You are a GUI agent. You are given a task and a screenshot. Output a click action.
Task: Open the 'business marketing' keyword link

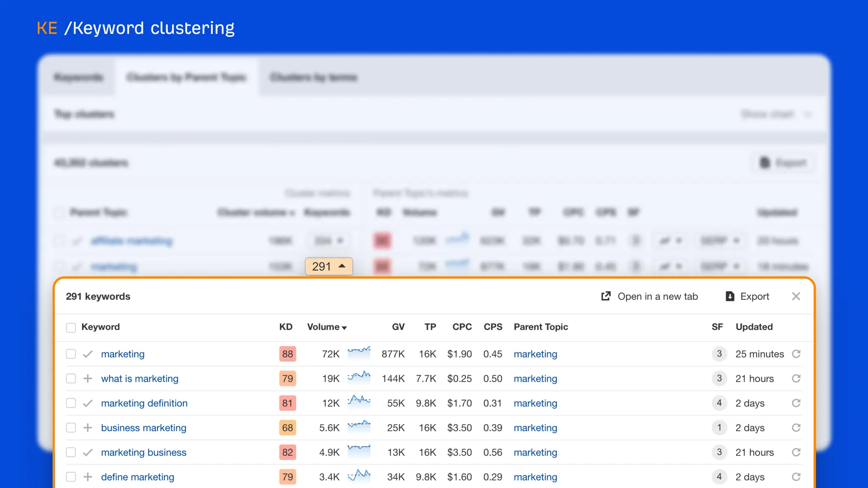click(144, 428)
